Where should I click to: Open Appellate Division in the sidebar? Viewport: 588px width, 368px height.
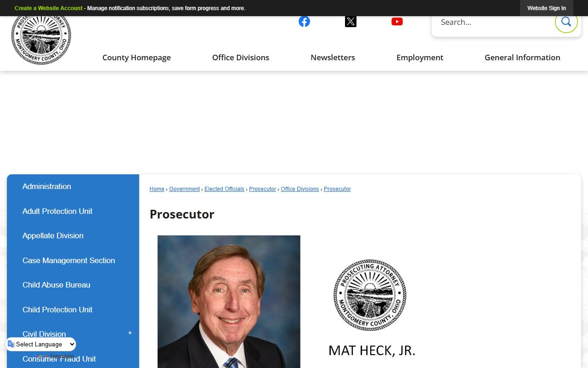point(73,236)
